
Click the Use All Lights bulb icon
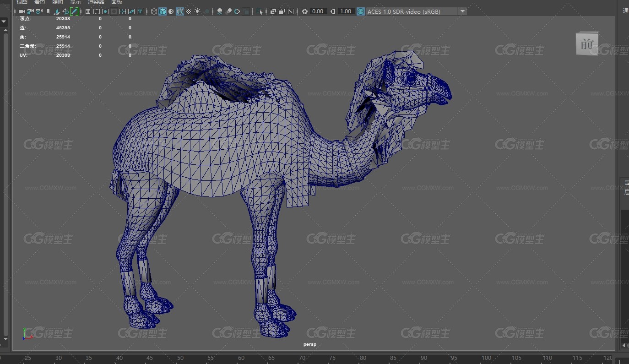tap(197, 11)
